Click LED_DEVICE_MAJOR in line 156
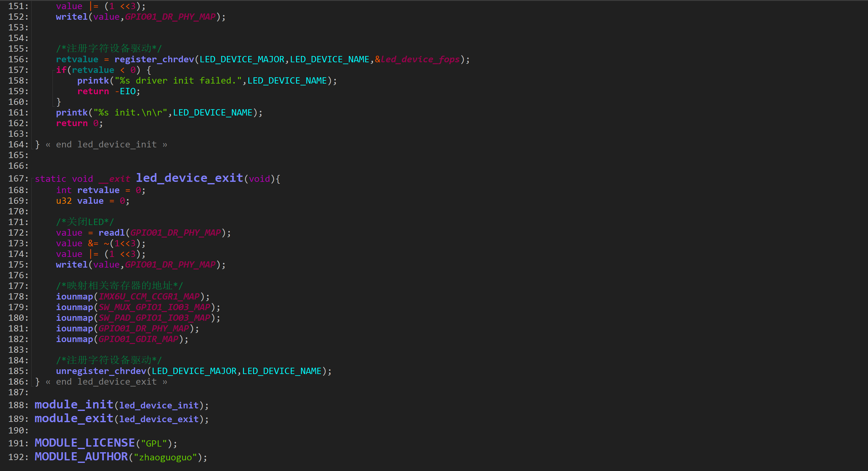 [x=242, y=59]
